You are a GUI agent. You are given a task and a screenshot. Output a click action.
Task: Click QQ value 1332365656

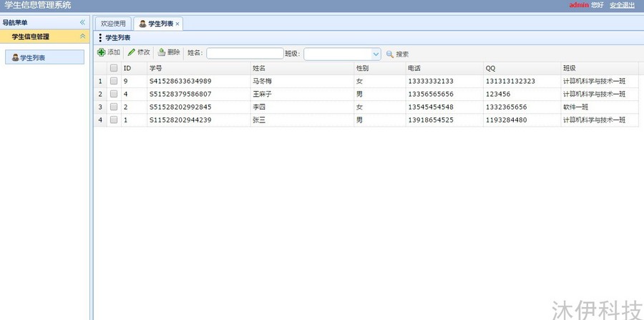click(507, 107)
